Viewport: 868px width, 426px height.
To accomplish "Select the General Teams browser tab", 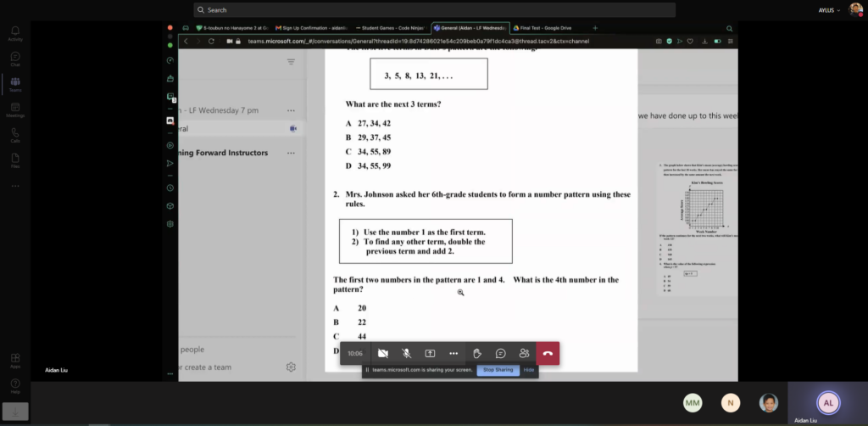I will point(470,28).
